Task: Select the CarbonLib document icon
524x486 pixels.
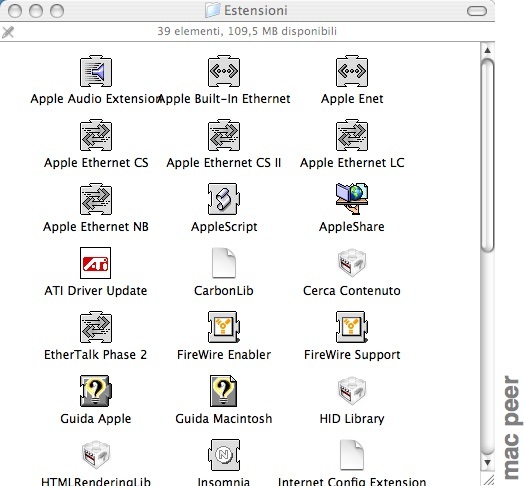Action: [224, 263]
